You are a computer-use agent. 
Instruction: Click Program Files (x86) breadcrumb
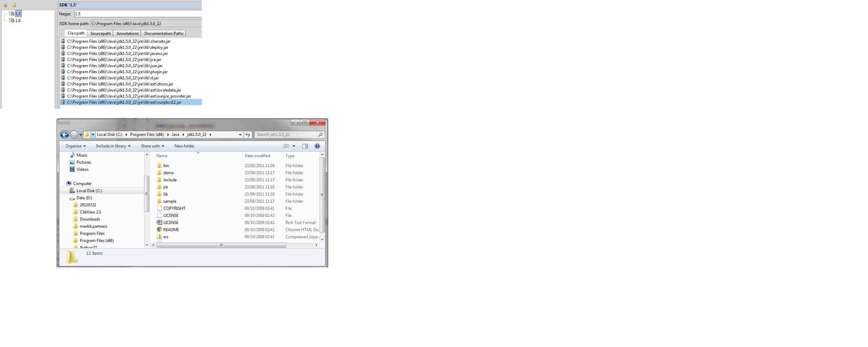(147, 135)
